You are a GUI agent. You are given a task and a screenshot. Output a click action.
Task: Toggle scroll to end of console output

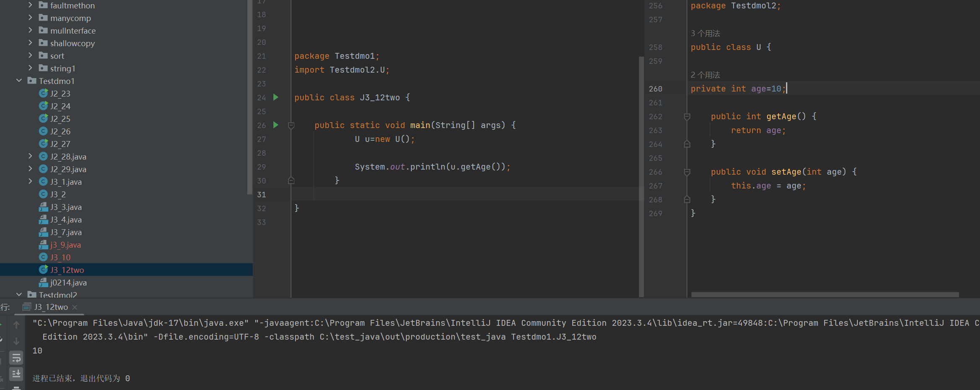(16, 374)
